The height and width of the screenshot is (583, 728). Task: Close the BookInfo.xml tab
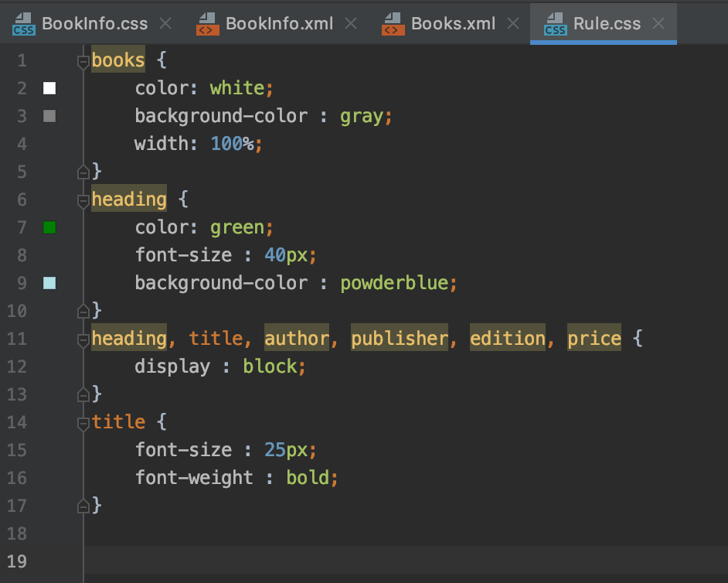(x=351, y=23)
